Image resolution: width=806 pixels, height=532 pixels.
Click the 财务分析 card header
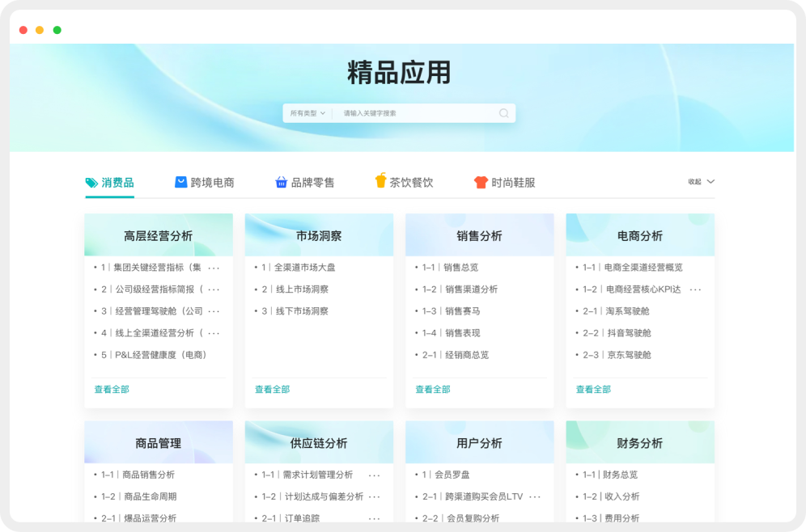point(639,443)
